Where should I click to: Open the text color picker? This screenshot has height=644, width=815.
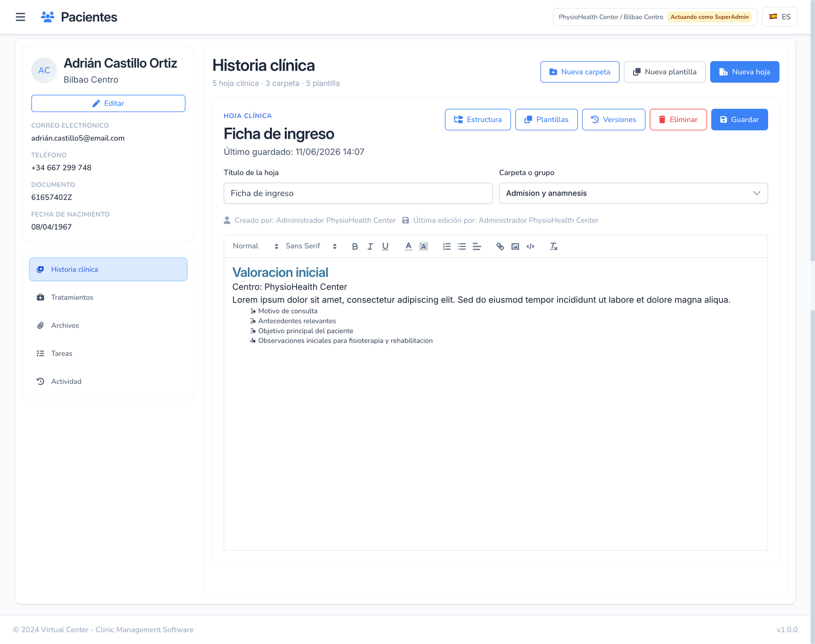(x=409, y=246)
